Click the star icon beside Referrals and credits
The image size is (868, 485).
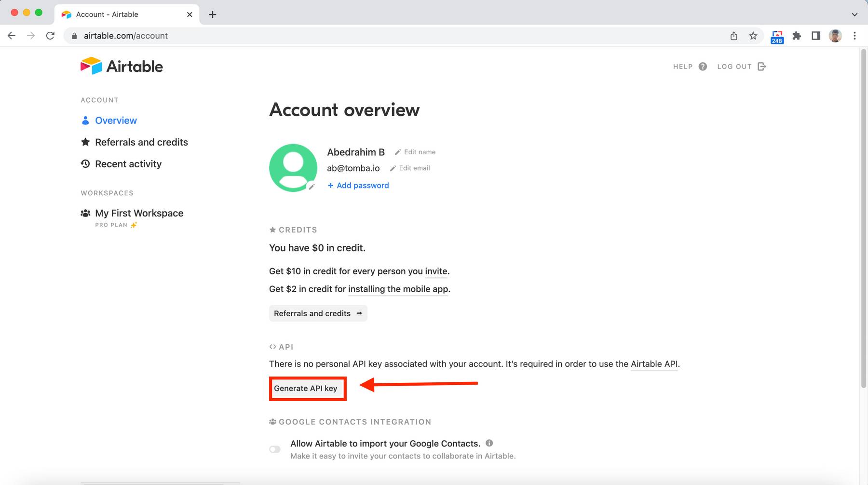(85, 142)
